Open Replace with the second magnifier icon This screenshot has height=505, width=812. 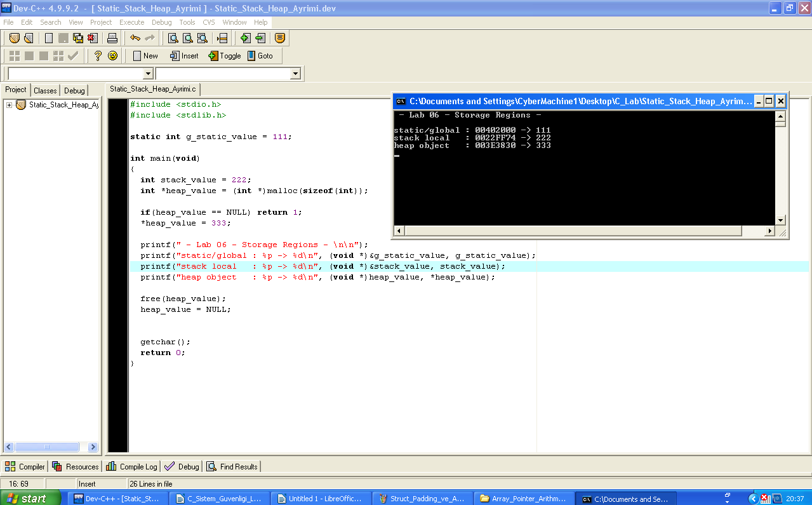pyautogui.click(x=187, y=38)
